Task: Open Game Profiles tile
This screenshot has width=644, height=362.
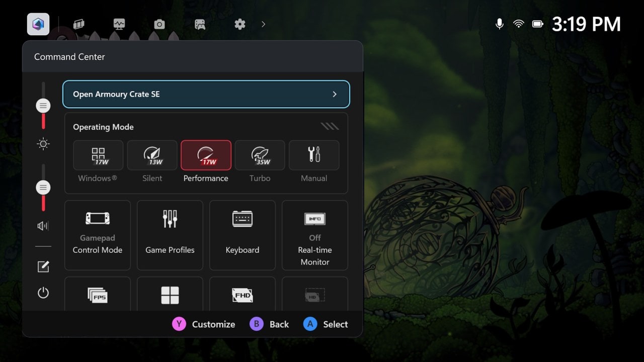Action: [170, 235]
